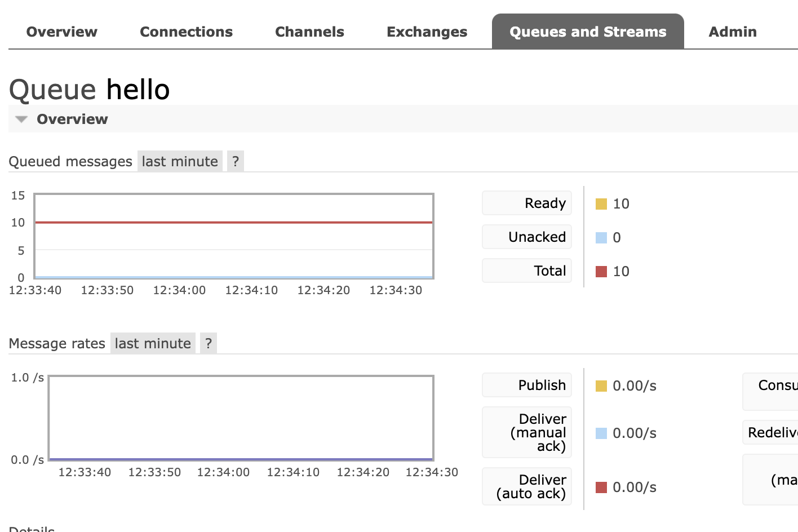
Task: Click the Message rates chart
Action: tap(241, 418)
